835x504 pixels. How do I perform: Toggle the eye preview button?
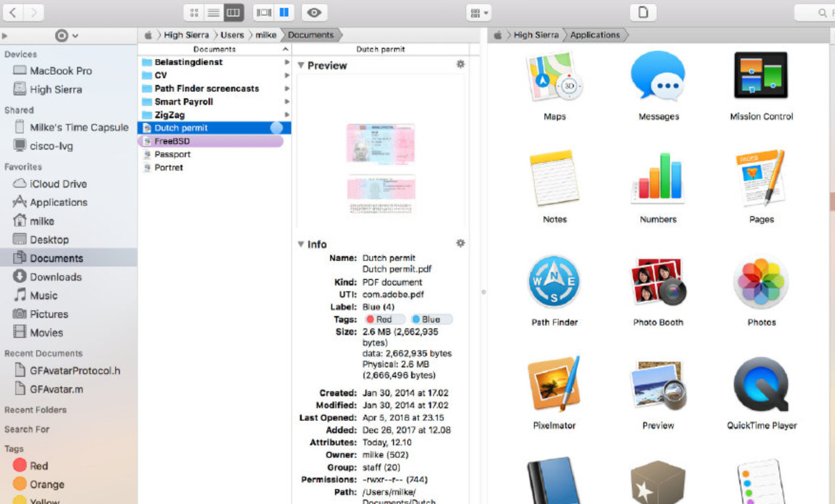point(314,12)
